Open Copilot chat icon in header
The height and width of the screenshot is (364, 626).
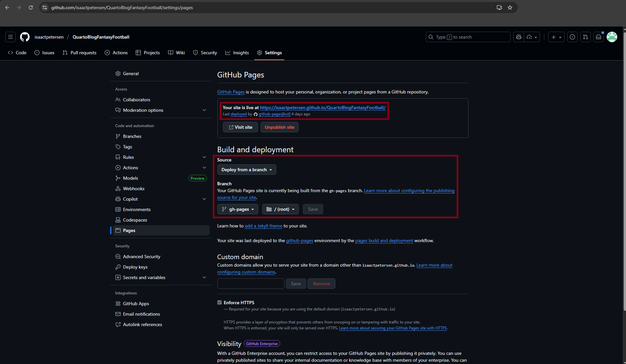pos(519,37)
